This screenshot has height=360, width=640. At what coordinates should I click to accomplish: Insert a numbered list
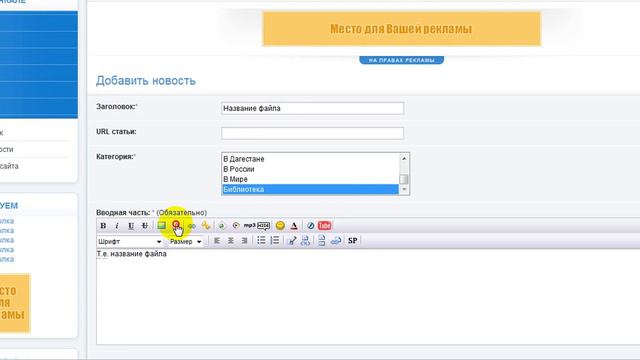[275, 240]
